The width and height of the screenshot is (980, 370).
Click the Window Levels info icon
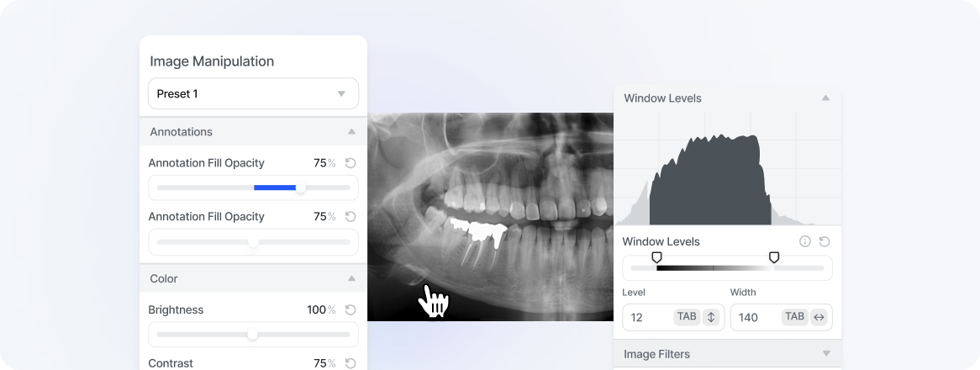(x=805, y=241)
